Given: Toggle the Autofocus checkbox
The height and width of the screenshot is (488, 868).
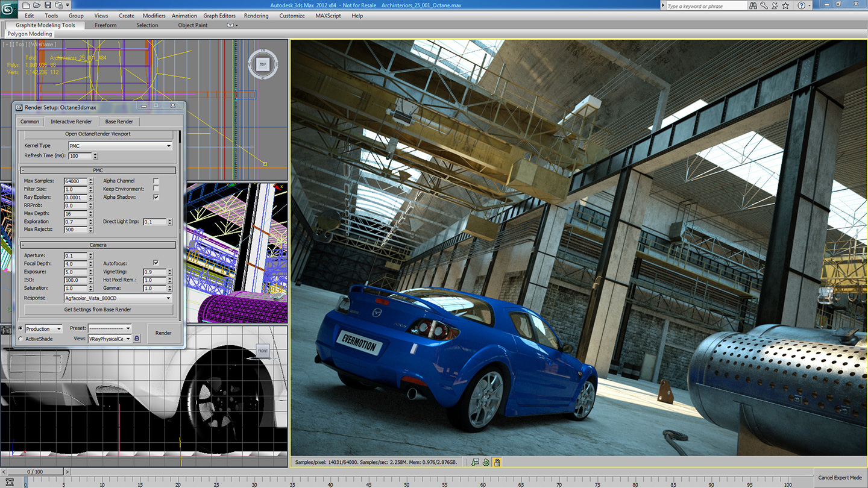Looking at the screenshot, I should point(156,263).
